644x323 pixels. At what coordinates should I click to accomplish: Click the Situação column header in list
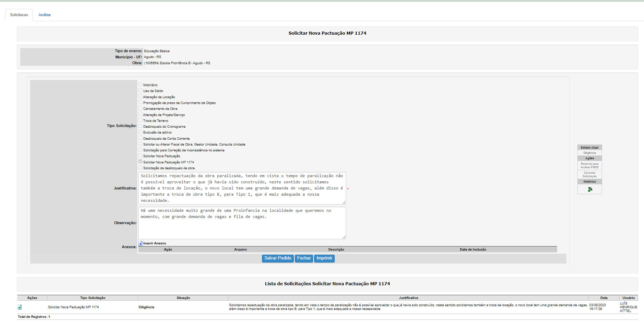(x=183, y=298)
